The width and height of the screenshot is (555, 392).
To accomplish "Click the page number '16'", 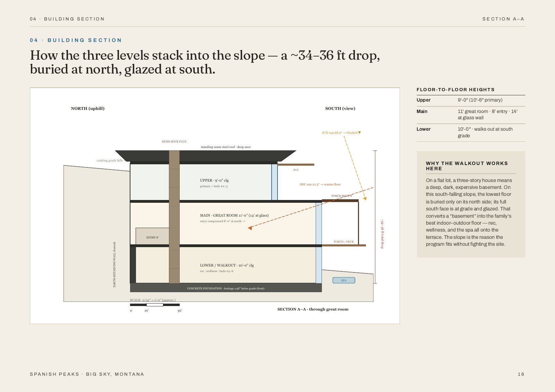I will [x=521, y=374].
